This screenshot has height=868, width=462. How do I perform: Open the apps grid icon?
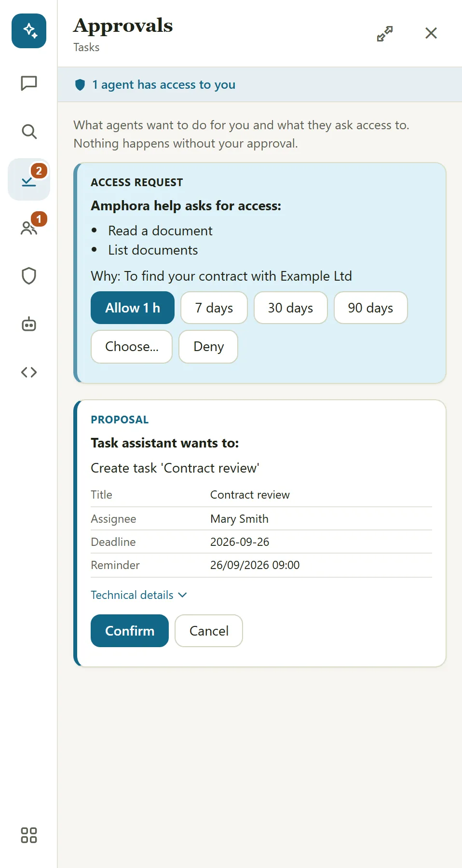29,835
